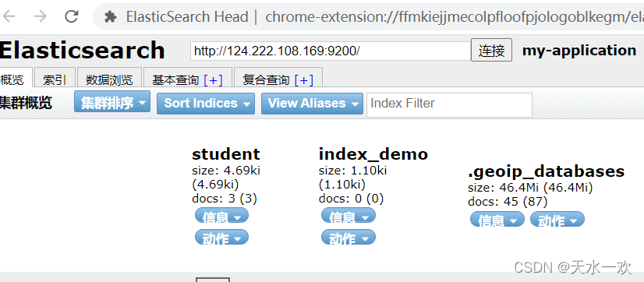Add a new compound query with [+]

(303, 79)
